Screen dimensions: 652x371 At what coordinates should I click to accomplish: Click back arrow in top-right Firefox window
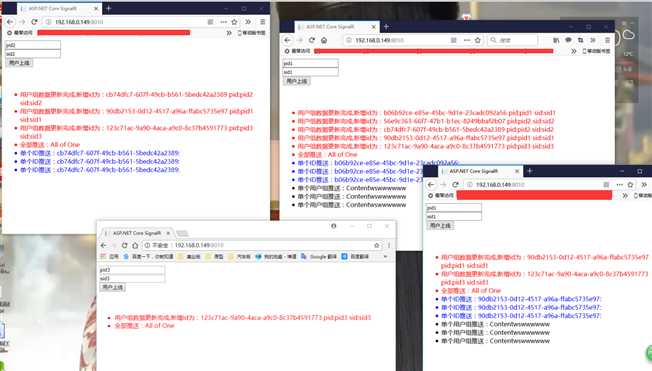(x=287, y=40)
